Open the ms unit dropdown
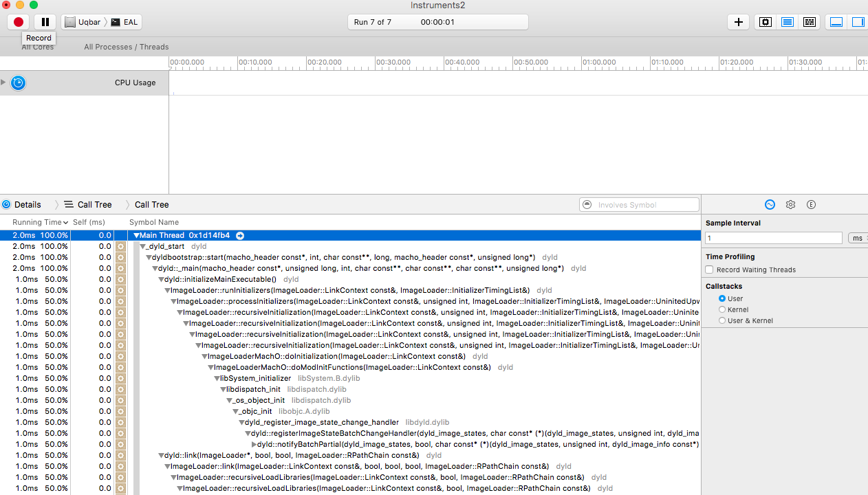Screen dimensions: 868x495 tap(858, 238)
